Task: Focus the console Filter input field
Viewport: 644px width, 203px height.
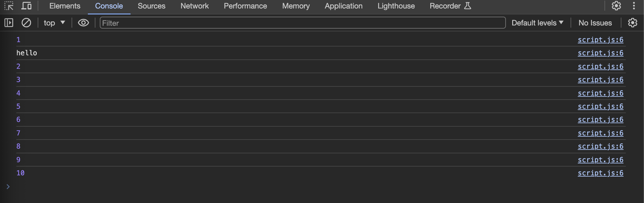Action: click(x=303, y=23)
